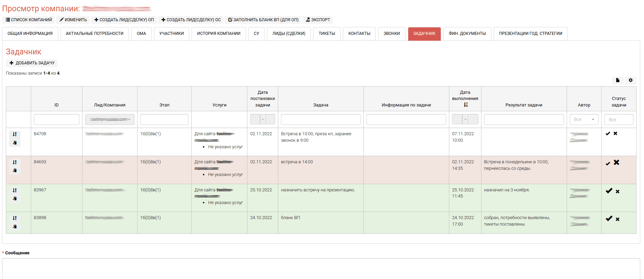Switch to the Тикеты tab
644x279 pixels.
[x=326, y=34]
